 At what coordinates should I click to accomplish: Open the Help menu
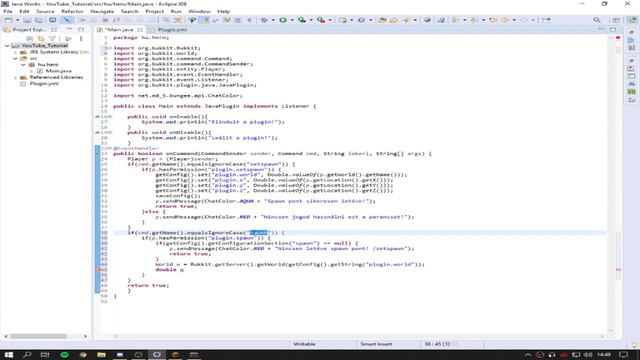pyautogui.click(x=224, y=11)
